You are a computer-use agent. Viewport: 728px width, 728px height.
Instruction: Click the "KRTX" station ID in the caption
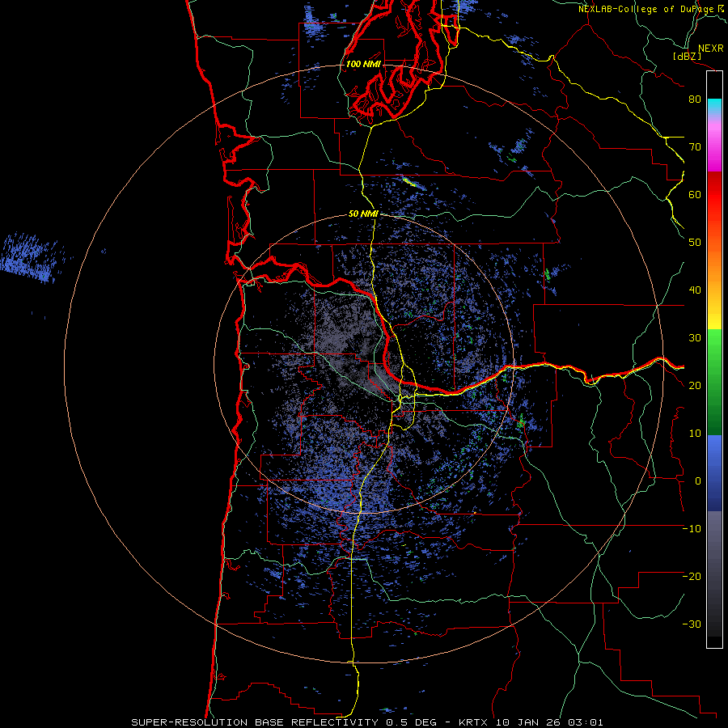point(475,722)
